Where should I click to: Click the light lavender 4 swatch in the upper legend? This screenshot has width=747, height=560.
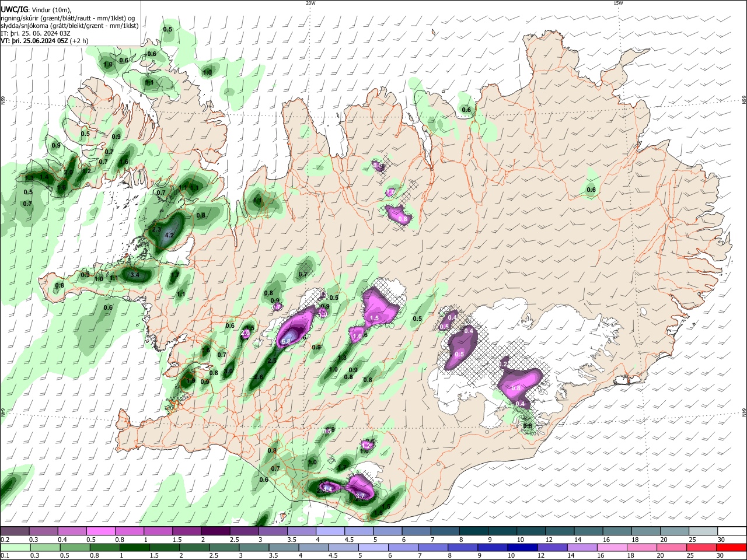point(330,531)
